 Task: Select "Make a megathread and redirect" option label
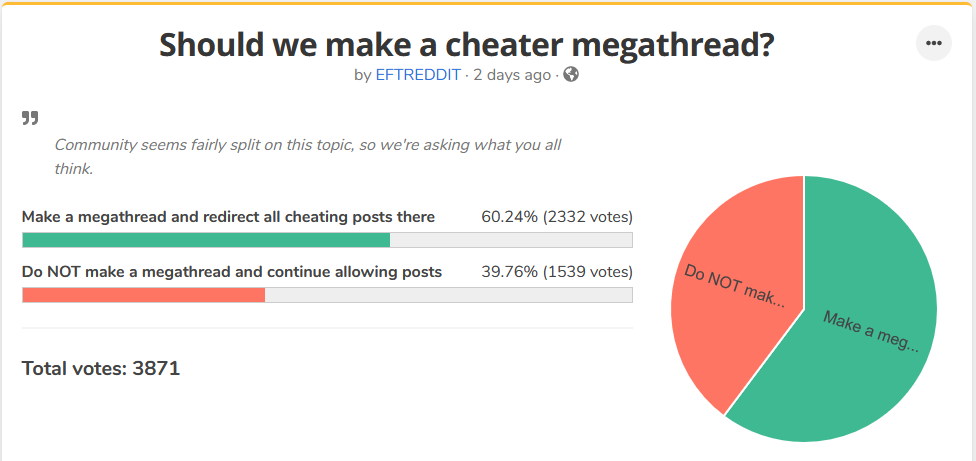tap(228, 217)
